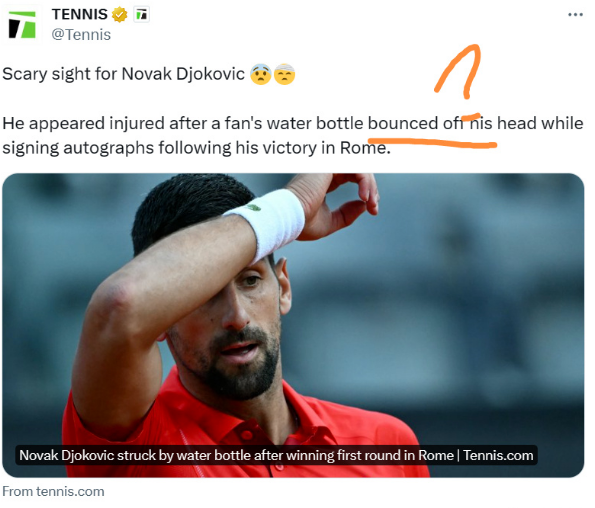
Task: Click the Tennis profile avatar logo
Action: [x=22, y=25]
